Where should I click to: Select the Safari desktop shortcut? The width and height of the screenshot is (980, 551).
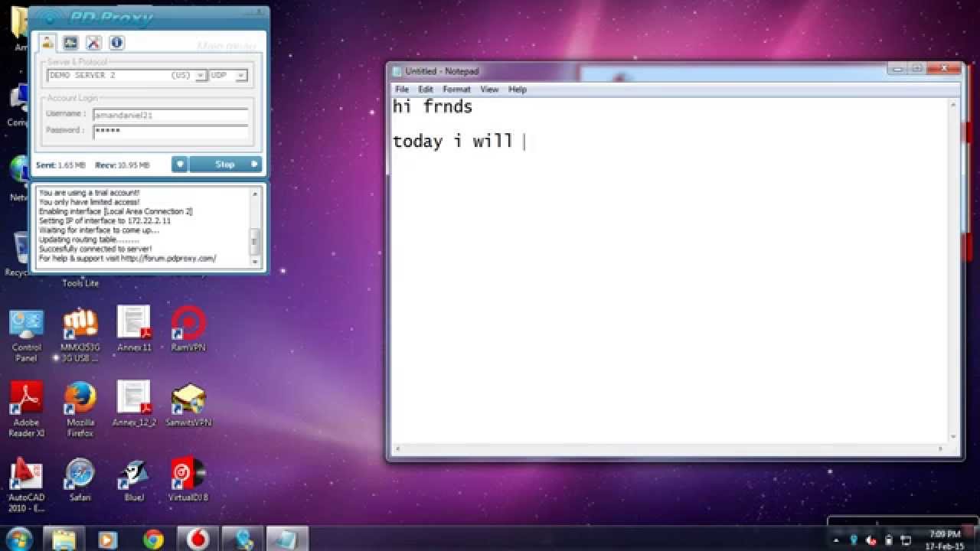click(80, 480)
